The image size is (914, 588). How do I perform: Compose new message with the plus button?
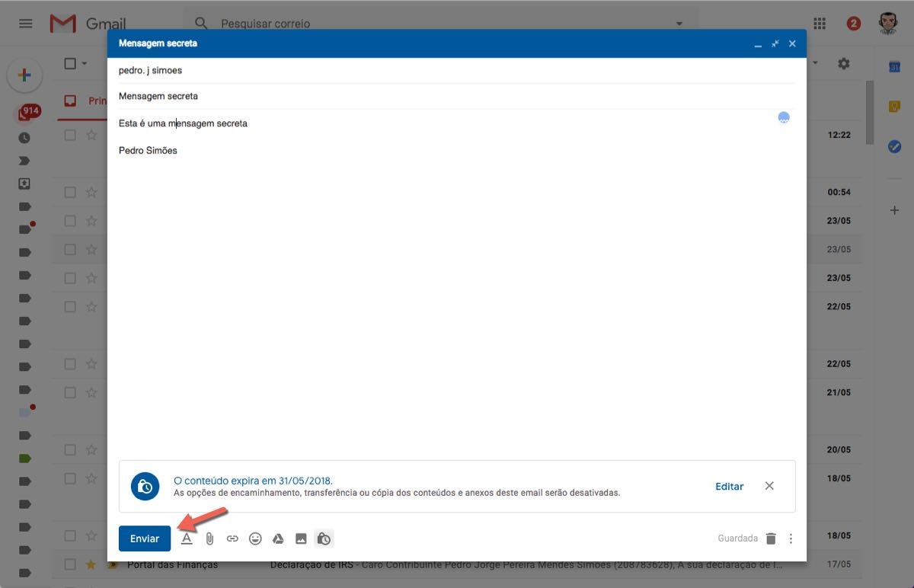click(x=24, y=75)
